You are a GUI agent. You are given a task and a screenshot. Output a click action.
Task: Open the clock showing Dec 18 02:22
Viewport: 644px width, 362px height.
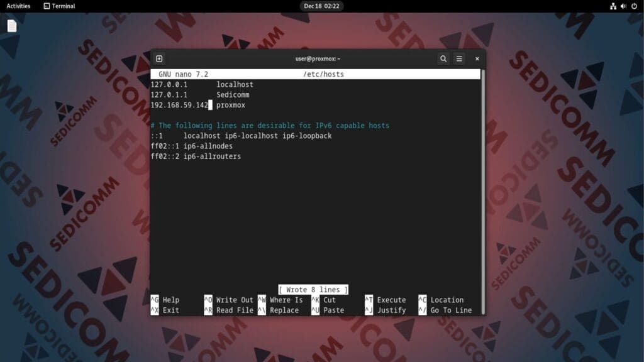[x=321, y=6]
